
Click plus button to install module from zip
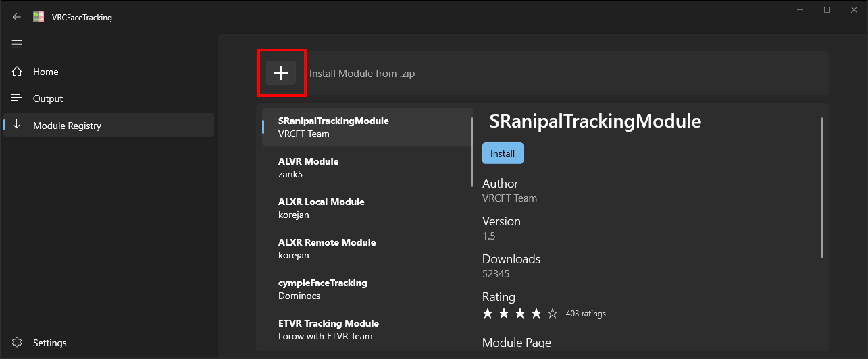coord(281,73)
